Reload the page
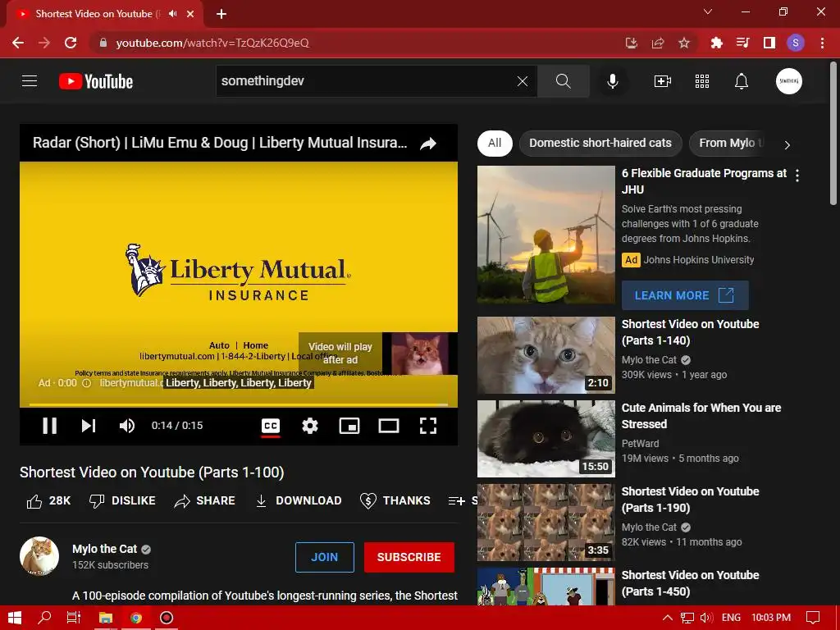 (71, 43)
